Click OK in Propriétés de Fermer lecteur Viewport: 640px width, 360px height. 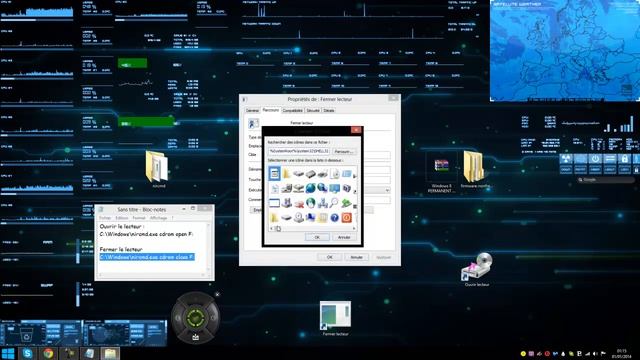coord(330,257)
